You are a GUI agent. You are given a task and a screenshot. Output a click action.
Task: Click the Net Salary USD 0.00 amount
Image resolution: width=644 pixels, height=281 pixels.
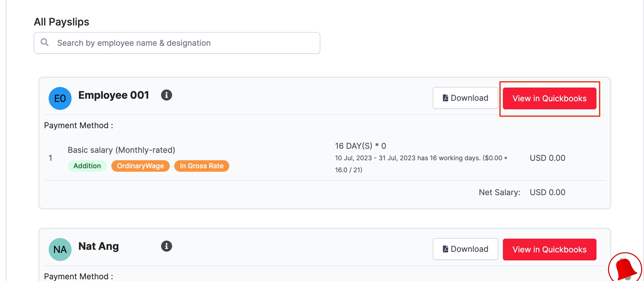pyautogui.click(x=548, y=192)
